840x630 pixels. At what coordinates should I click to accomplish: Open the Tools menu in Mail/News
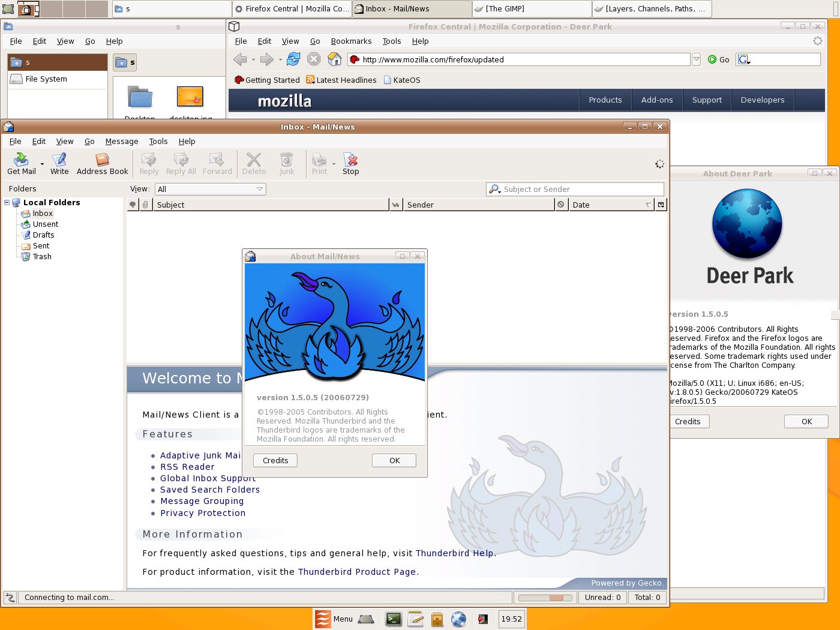click(158, 142)
